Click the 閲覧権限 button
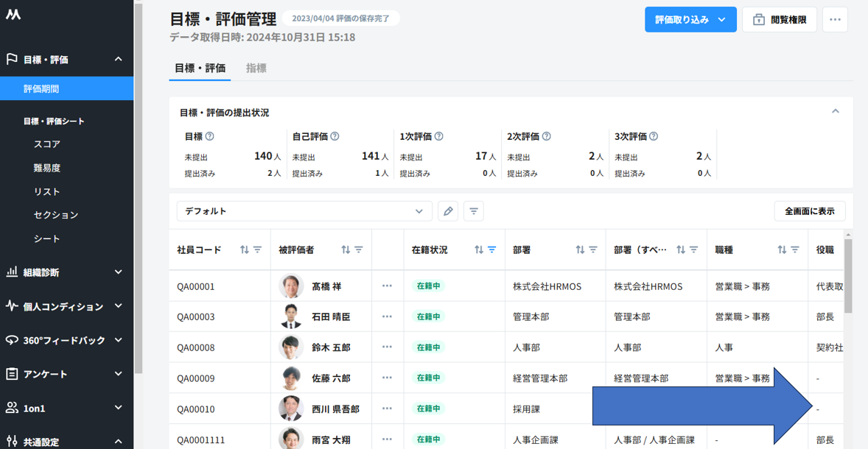868x449 pixels. pos(779,20)
